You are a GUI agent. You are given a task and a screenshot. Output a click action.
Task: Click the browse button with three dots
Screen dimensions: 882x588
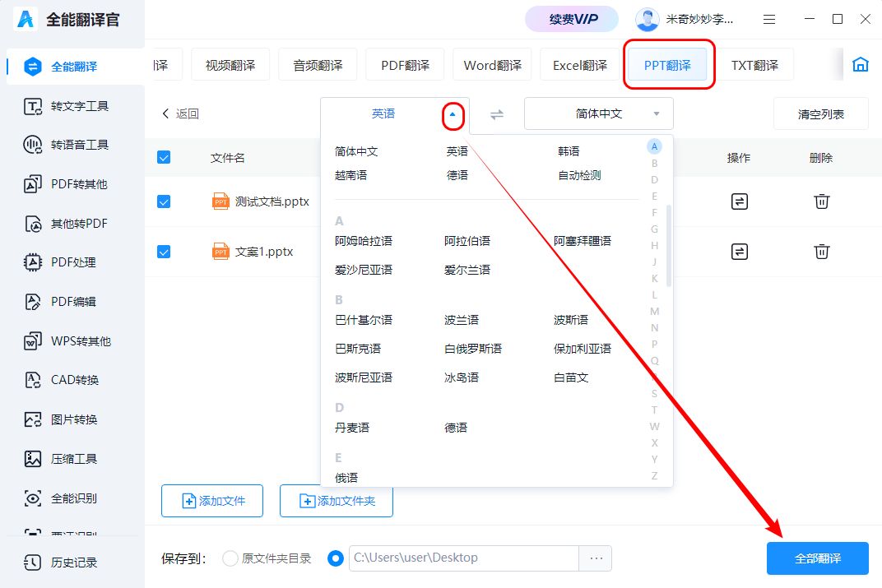point(596,558)
